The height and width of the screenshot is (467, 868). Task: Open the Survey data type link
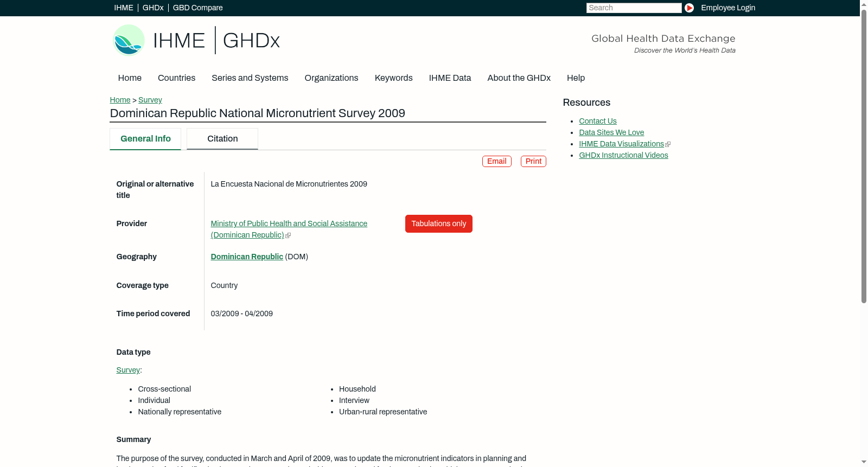(128, 370)
